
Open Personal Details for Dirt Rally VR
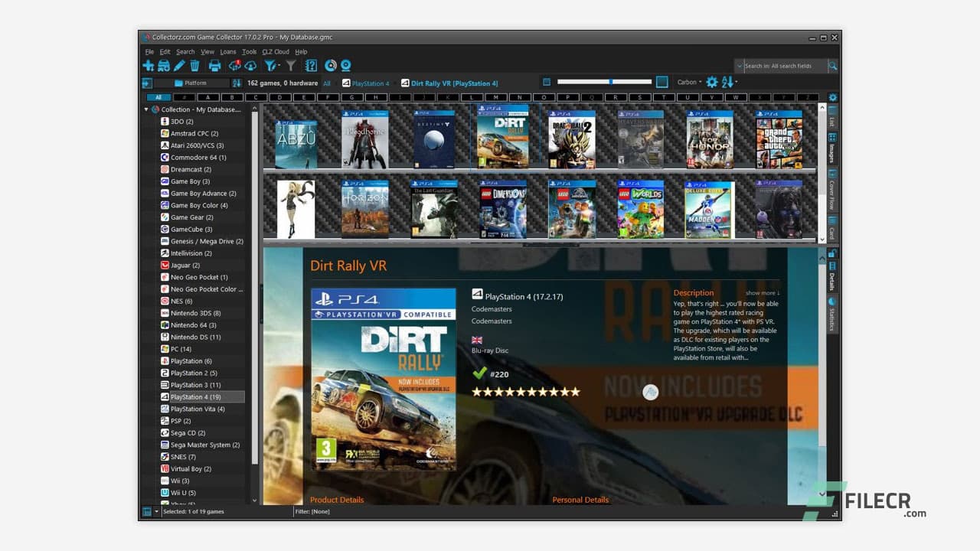tap(580, 499)
